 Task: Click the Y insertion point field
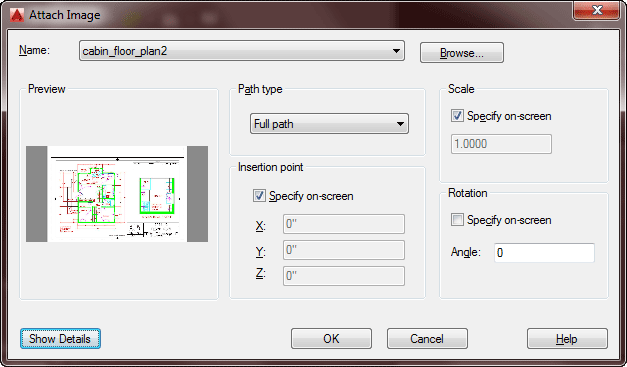[x=344, y=250]
